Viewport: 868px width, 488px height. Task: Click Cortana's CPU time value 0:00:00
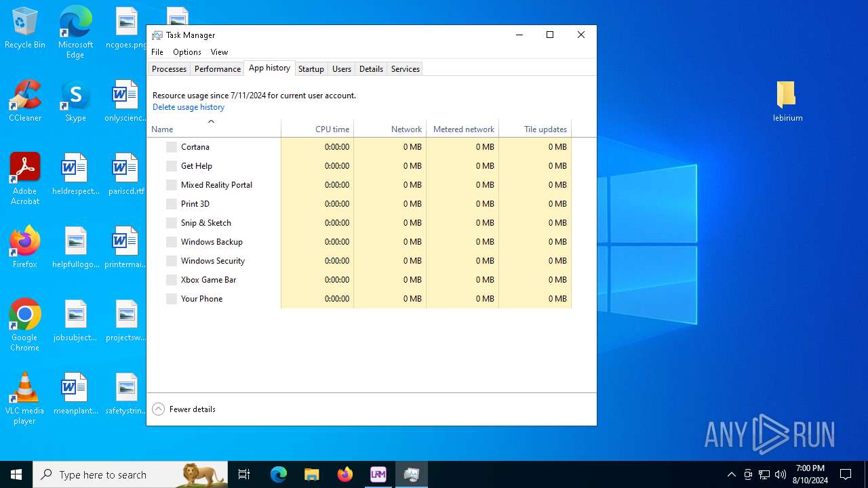[337, 147]
